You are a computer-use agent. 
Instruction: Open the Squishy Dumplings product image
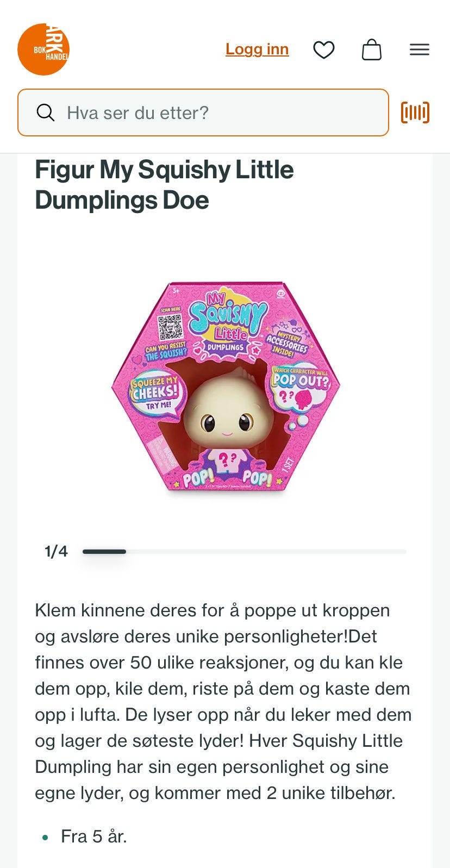(226, 387)
